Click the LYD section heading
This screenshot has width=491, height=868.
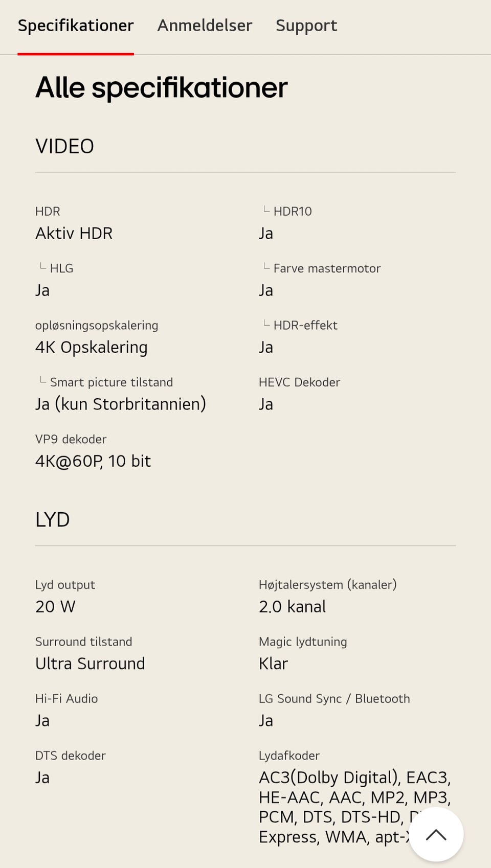(52, 519)
